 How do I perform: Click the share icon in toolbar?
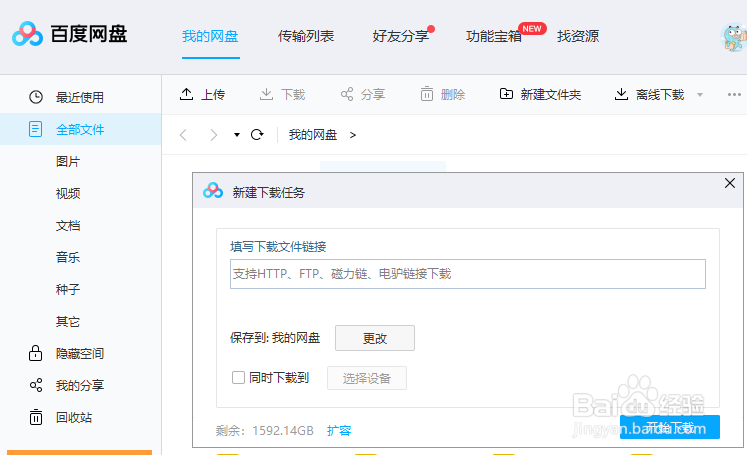[x=347, y=94]
